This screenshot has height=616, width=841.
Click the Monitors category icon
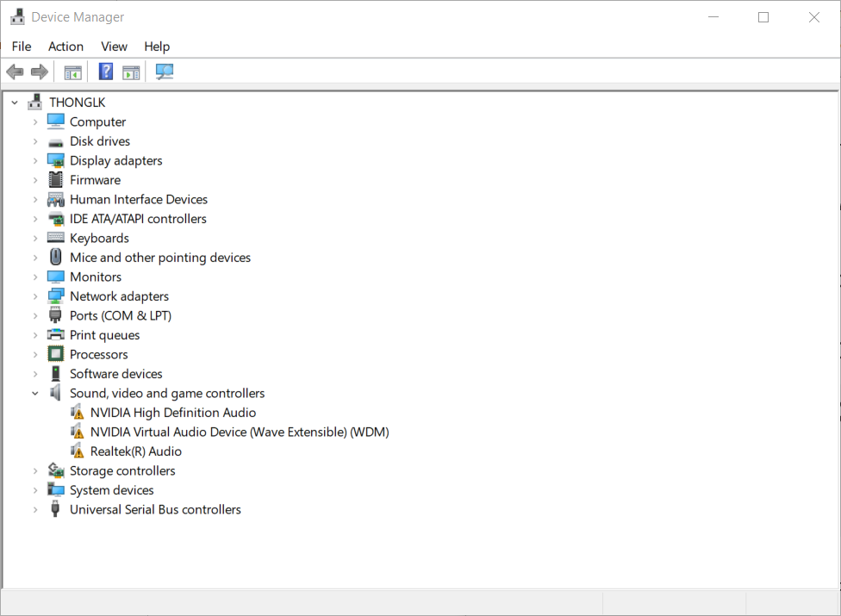pos(56,277)
